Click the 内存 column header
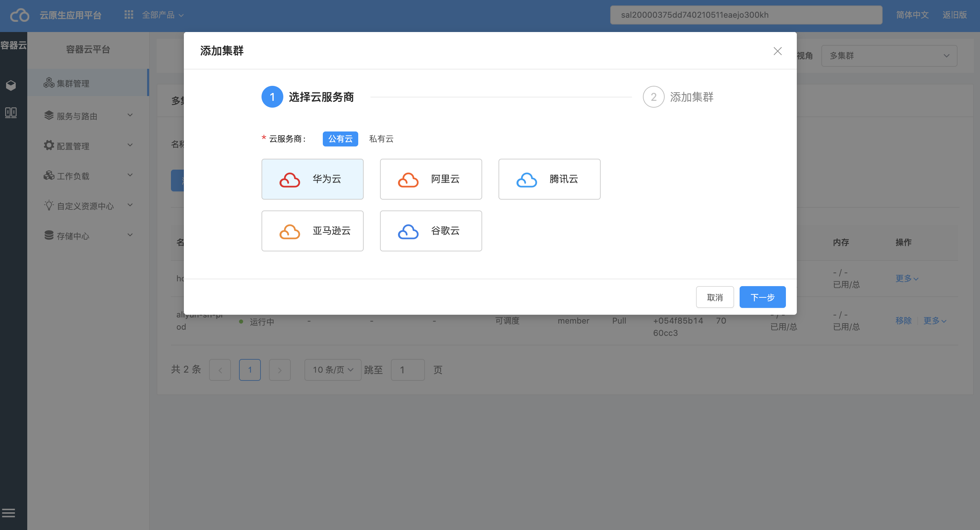 (841, 243)
